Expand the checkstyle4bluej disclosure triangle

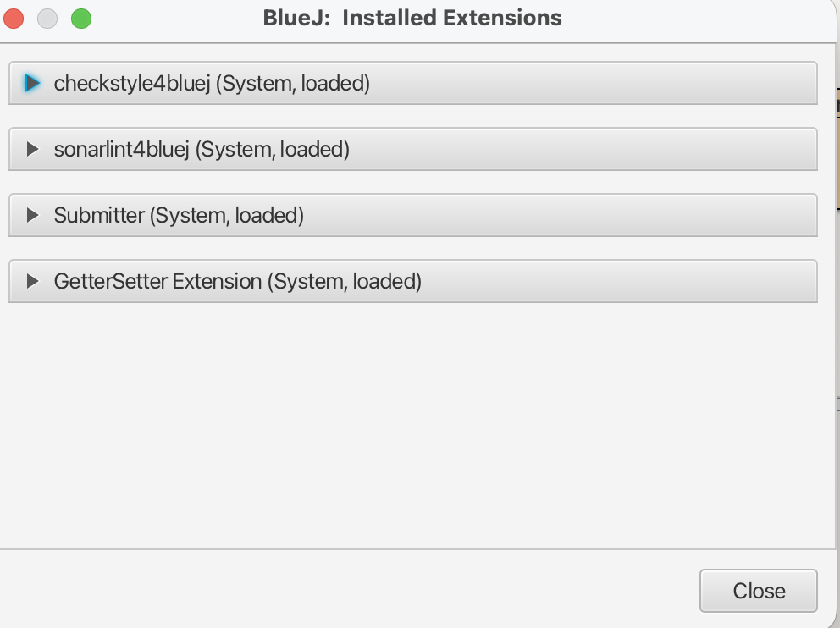coord(33,84)
